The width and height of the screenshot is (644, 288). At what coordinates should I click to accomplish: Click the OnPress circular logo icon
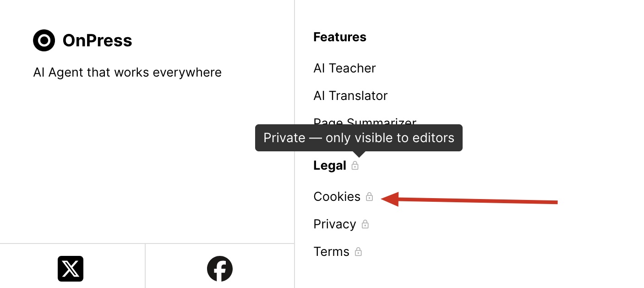click(44, 40)
